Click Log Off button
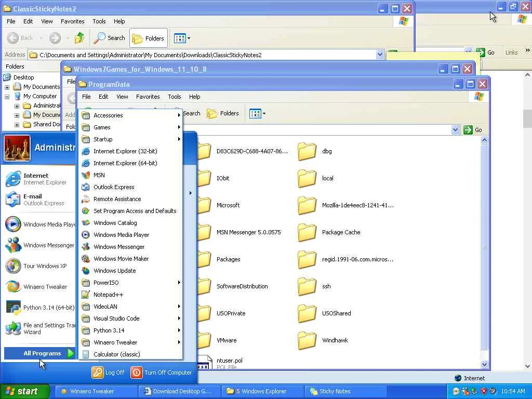532x399 pixels. [108, 373]
